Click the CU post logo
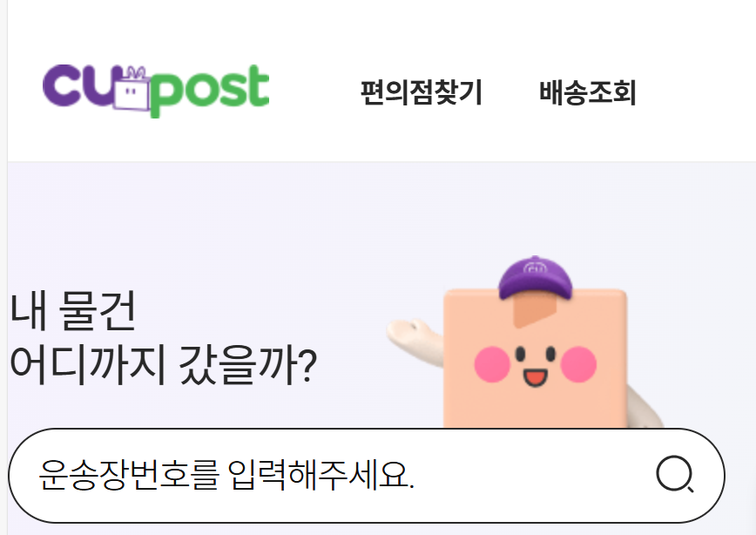The width and height of the screenshot is (756, 535). (156, 91)
